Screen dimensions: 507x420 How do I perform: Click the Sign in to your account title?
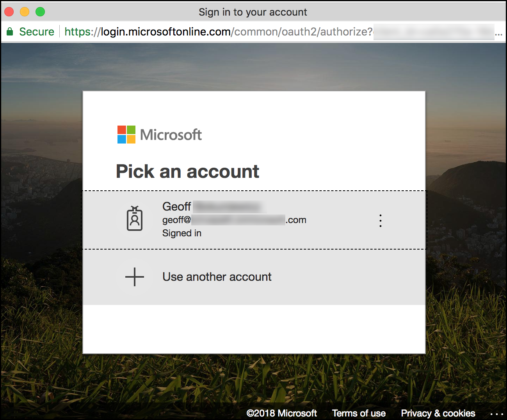point(253,12)
